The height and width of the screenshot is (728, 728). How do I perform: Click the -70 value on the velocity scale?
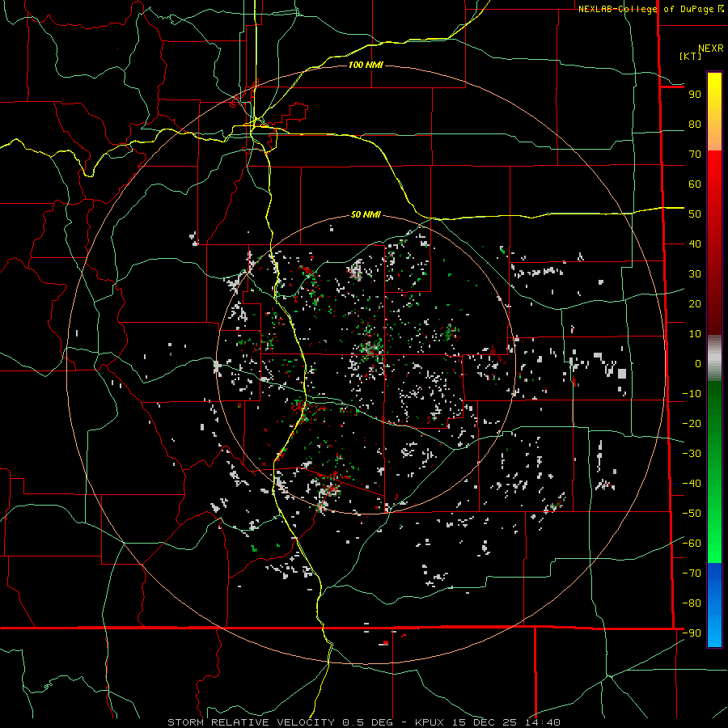[692, 573]
